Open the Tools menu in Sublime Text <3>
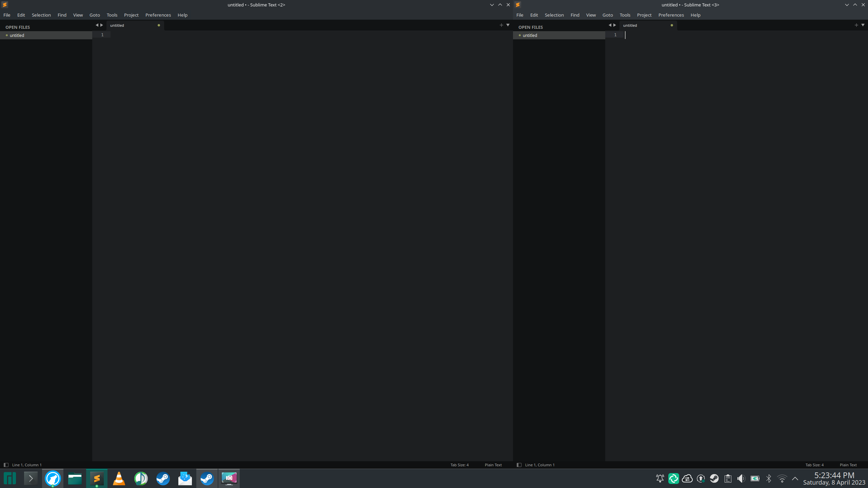 [625, 15]
